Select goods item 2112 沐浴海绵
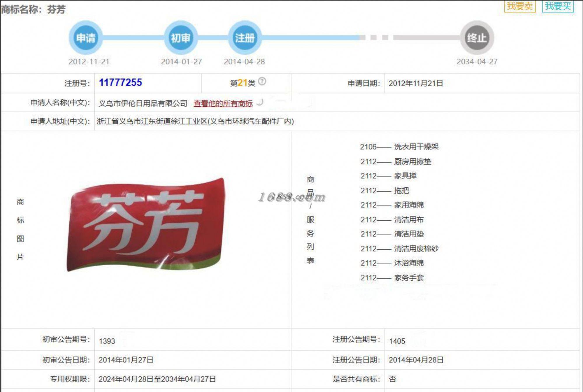This screenshot has width=583, height=392. pyautogui.click(x=392, y=263)
